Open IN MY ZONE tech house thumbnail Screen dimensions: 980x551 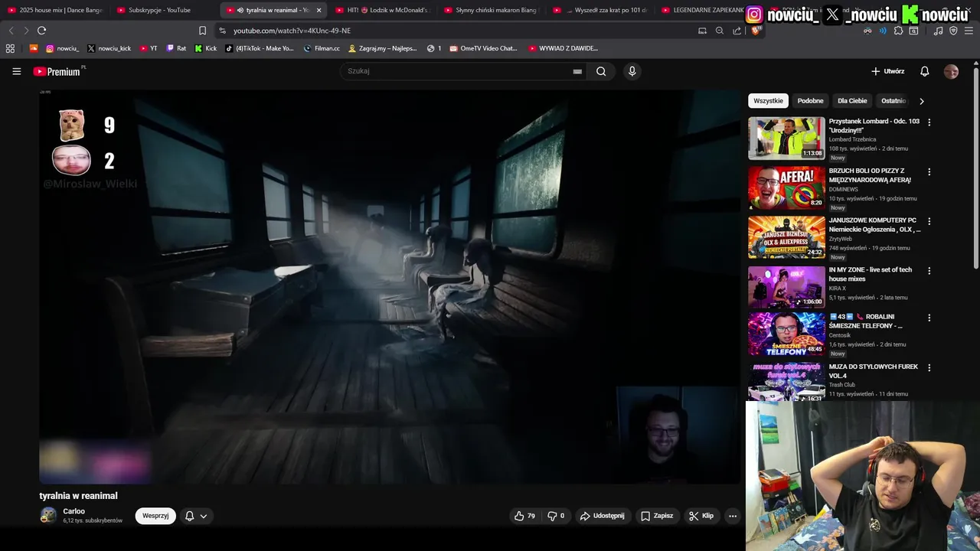786,286
